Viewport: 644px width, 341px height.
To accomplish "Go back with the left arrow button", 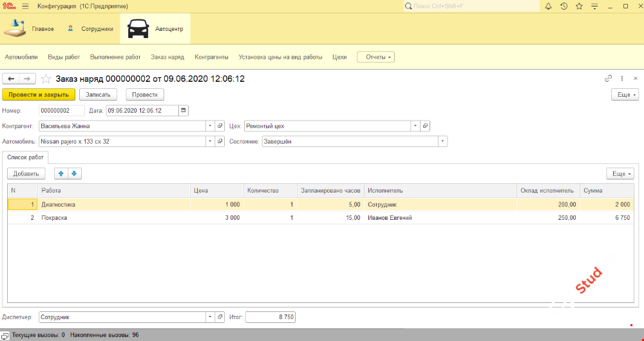I will (x=11, y=79).
